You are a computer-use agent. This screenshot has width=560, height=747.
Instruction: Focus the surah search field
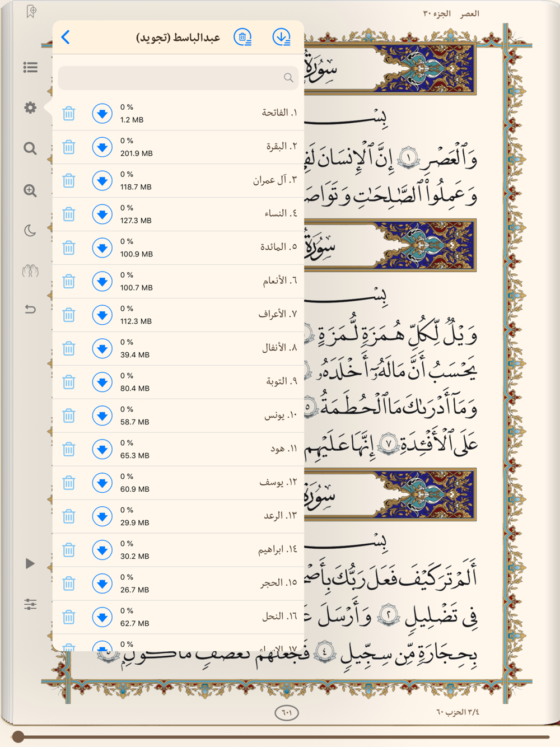(178, 78)
